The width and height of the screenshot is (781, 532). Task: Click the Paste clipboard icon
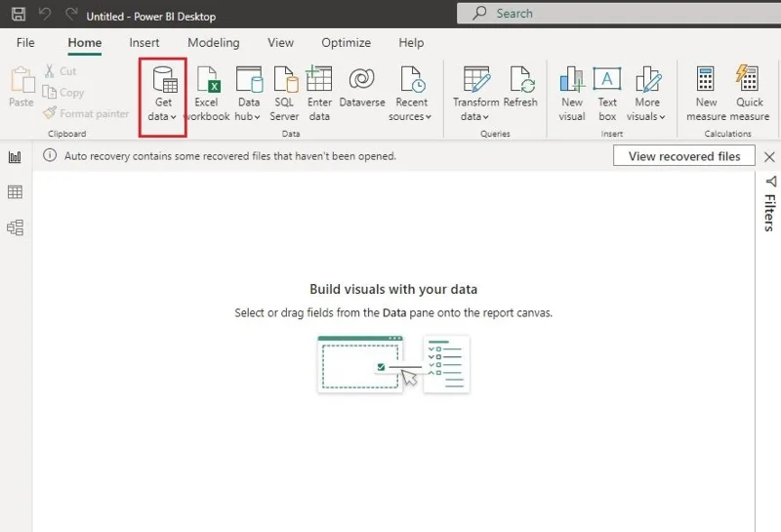tap(21, 80)
